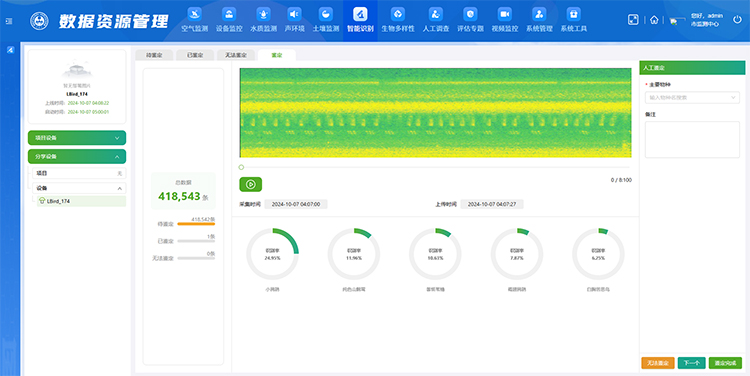Open the 土壤监测 soil monitoring module
The height and width of the screenshot is (376, 750).
[x=326, y=20]
